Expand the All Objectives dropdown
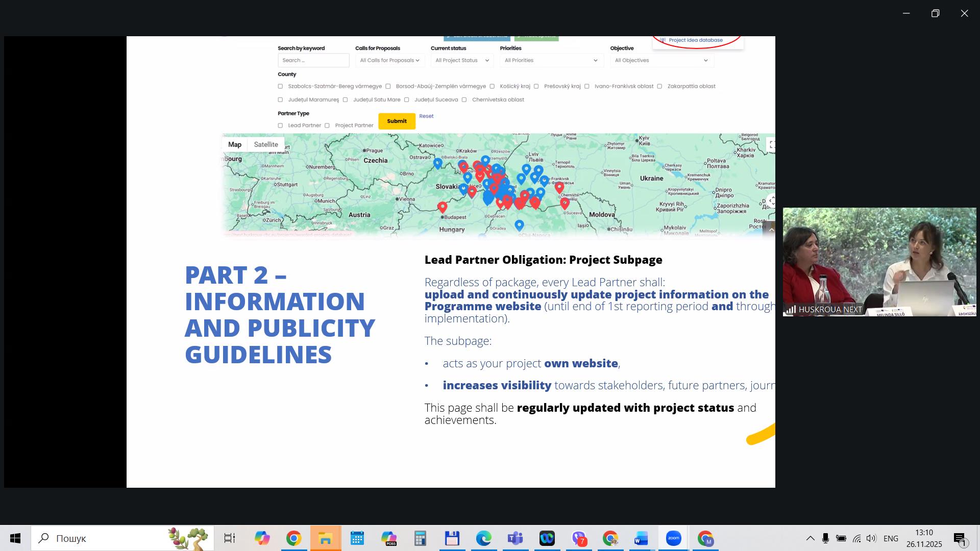Image resolution: width=980 pixels, height=551 pixels. coord(661,60)
